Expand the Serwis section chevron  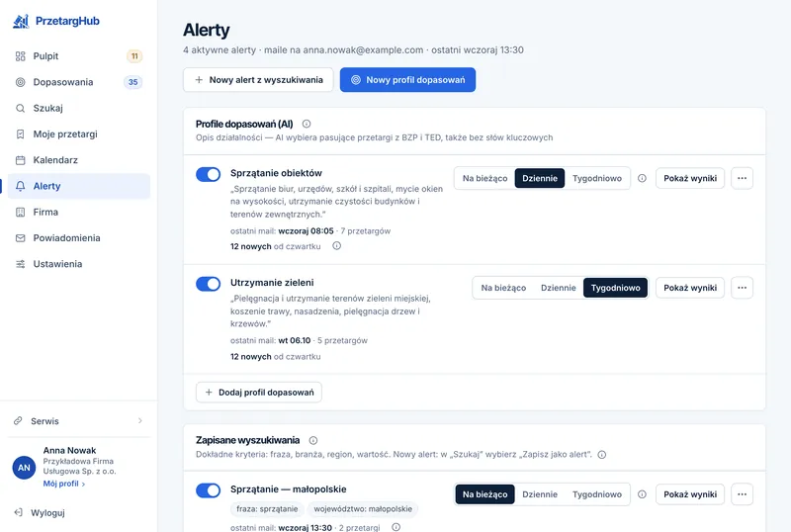click(140, 421)
